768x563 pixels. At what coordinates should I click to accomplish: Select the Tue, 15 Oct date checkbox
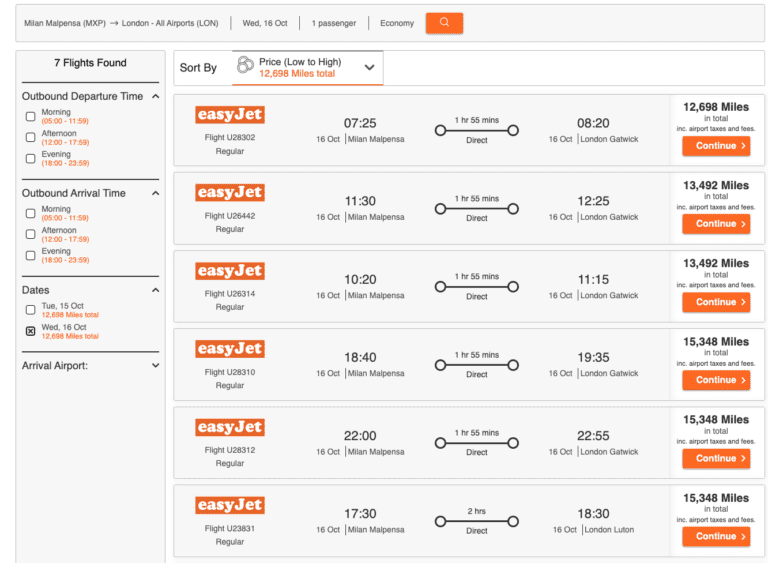pyautogui.click(x=30, y=310)
